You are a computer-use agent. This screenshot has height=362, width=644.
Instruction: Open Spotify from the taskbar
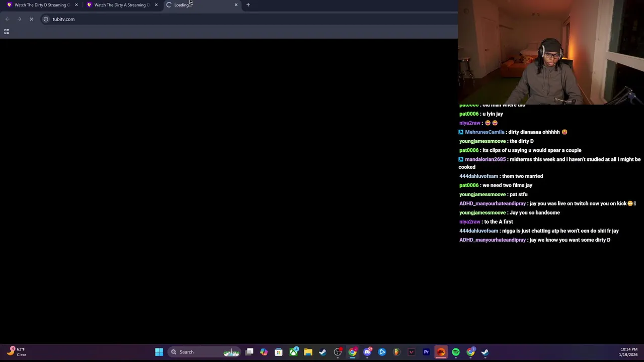(456, 352)
